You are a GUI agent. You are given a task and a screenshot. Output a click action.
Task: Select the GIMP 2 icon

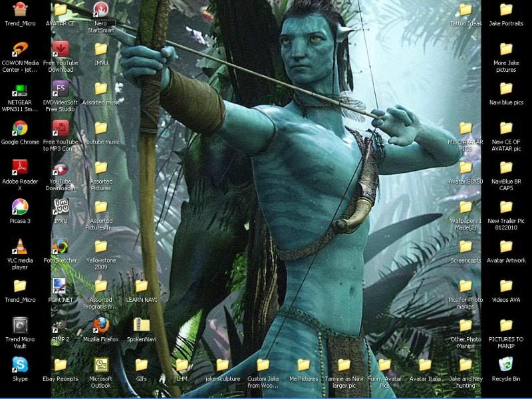pyautogui.click(x=61, y=325)
